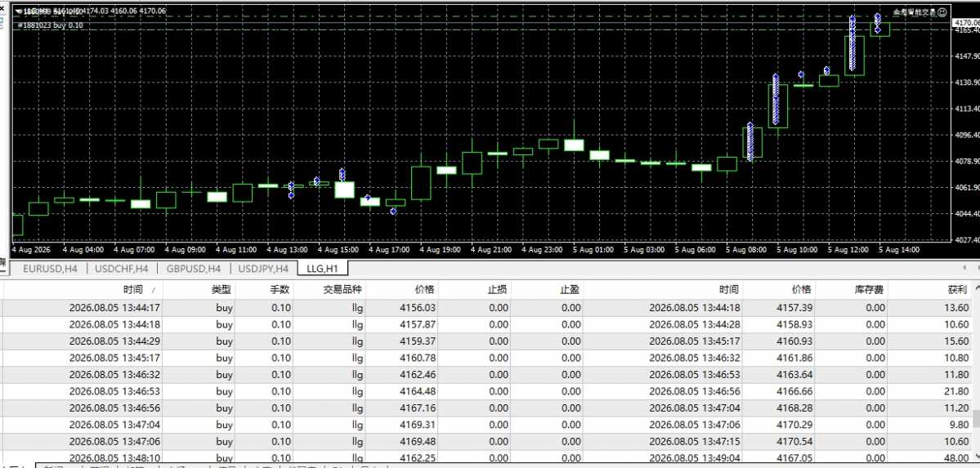The image size is (980, 468).
Task: Click the 时间 header next to 止盈
Action: tap(729, 290)
